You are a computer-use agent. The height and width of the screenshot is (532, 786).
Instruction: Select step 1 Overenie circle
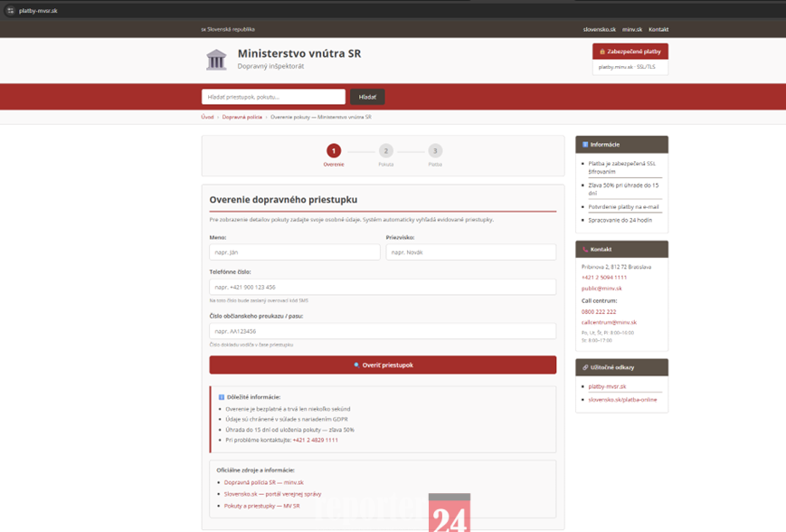[334, 151]
